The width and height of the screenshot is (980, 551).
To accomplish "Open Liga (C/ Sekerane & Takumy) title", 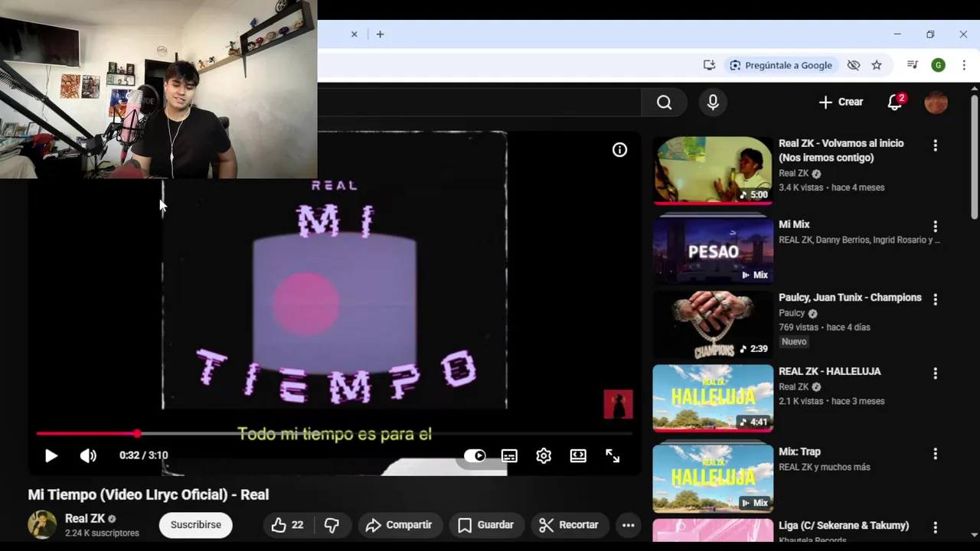I will tap(844, 526).
